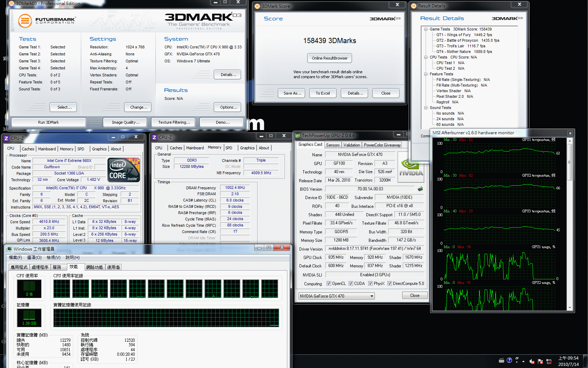This screenshot has width=588, height=368.
Task: Click the Result Details window title icon
Action: tap(414, 6)
